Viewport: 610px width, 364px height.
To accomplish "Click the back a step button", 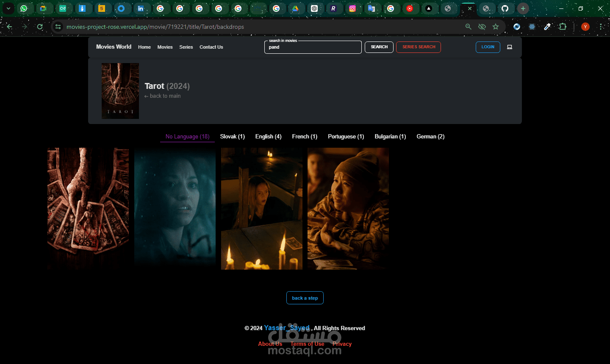I will pyautogui.click(x=305, y=298).
